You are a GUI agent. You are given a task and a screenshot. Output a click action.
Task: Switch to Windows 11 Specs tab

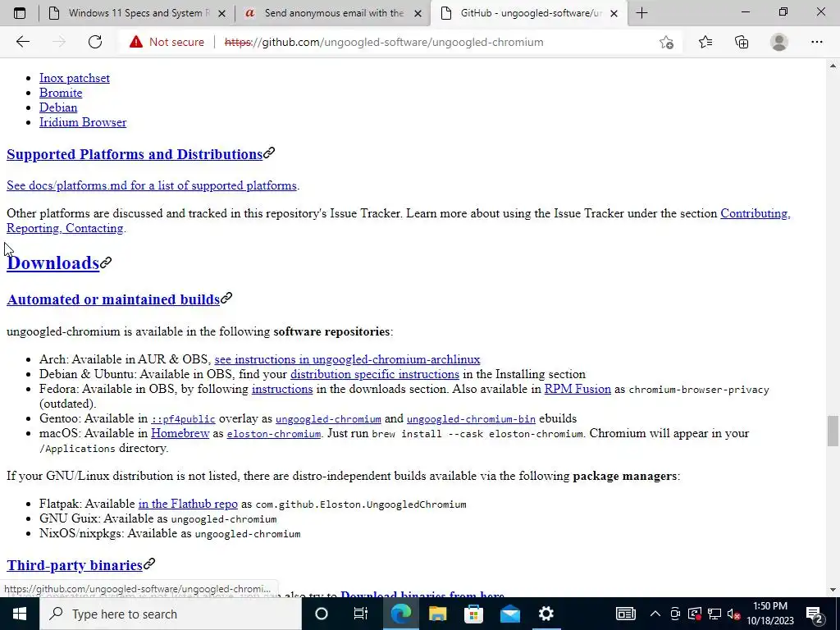point(137,13)
